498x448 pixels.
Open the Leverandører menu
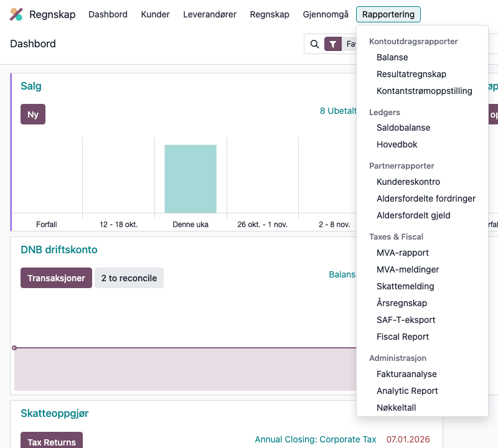[210, 14]
